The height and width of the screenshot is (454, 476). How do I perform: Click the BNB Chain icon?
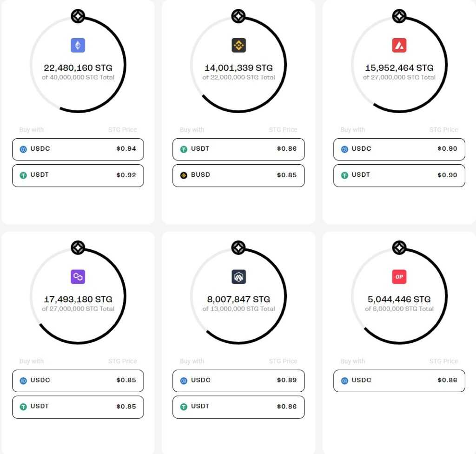tap(238, 45)
